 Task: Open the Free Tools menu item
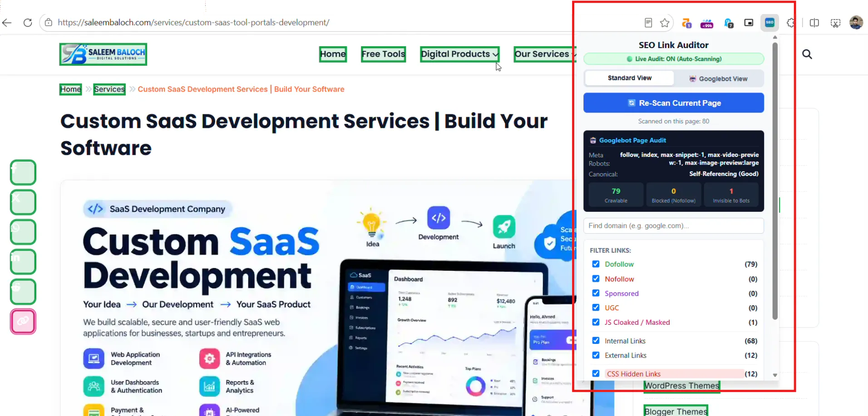pos(383,54)
